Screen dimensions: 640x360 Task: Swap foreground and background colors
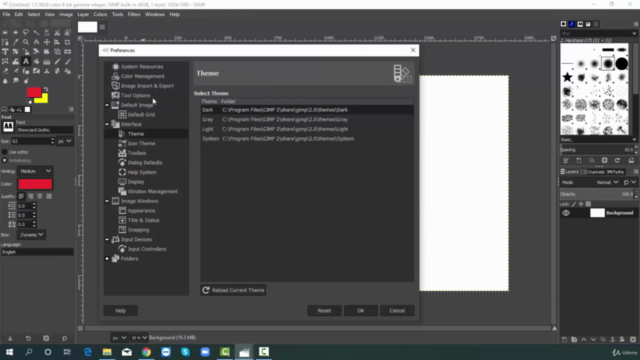(46, 89)
